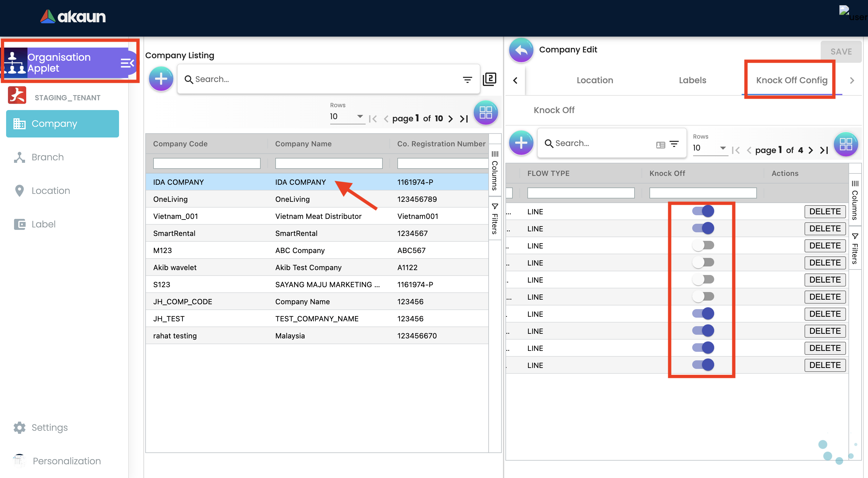Go to last page in Company Listing
The width and height of the screenshot is (868, 478).
click(x=464, y=119)
